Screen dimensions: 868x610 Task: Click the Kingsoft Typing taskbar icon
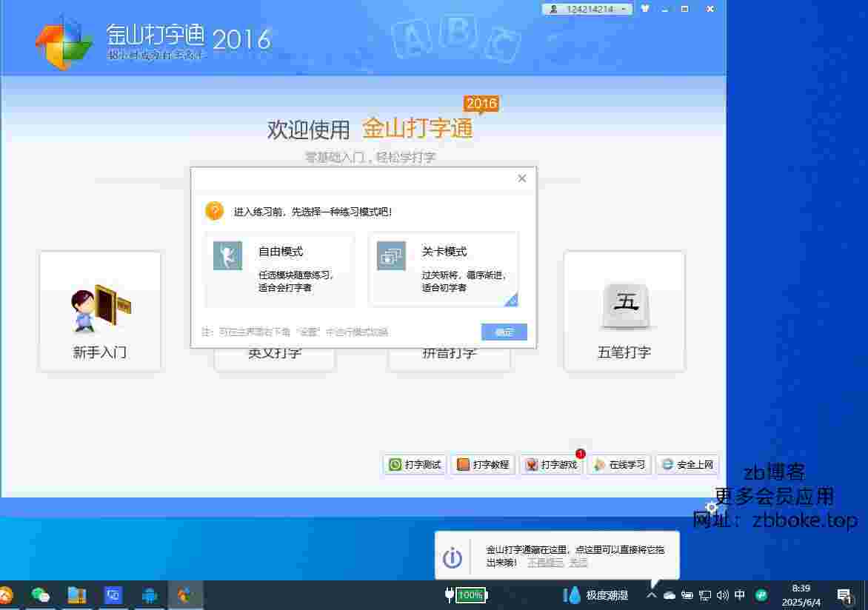tap(185, 595)
